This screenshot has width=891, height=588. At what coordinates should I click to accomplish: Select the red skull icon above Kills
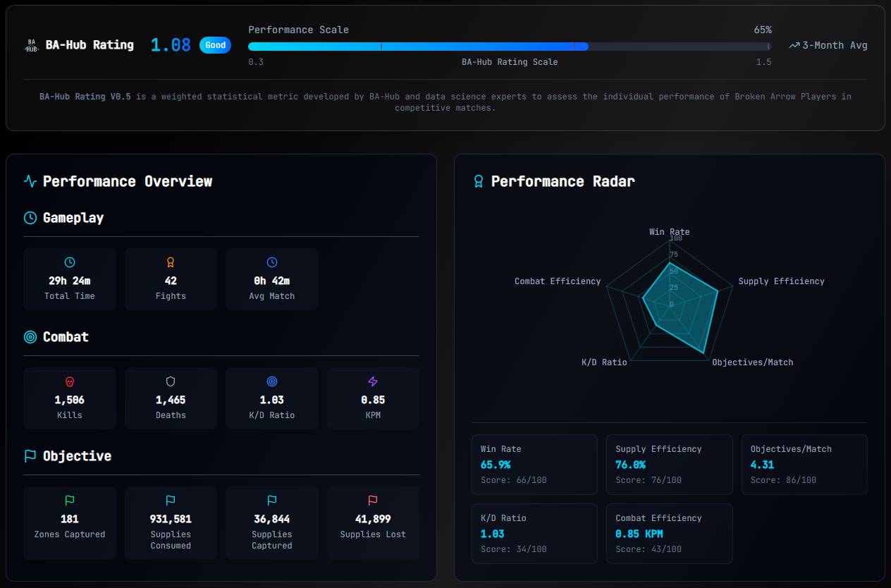[x=70, y=381]
